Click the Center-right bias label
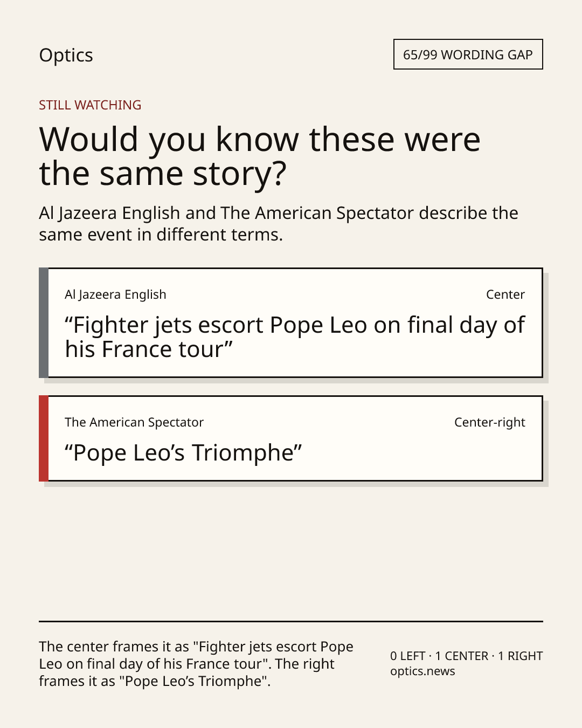Image resolution: width=582 pixels, height=728 pixels. (490, 422)
